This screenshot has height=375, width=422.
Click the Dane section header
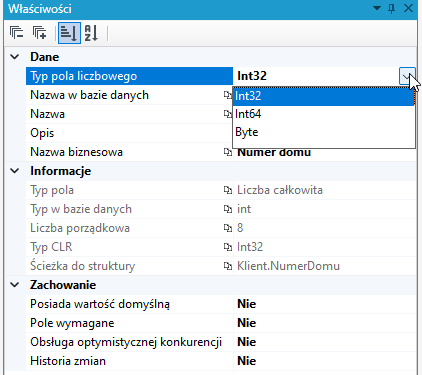click(45, 57)
